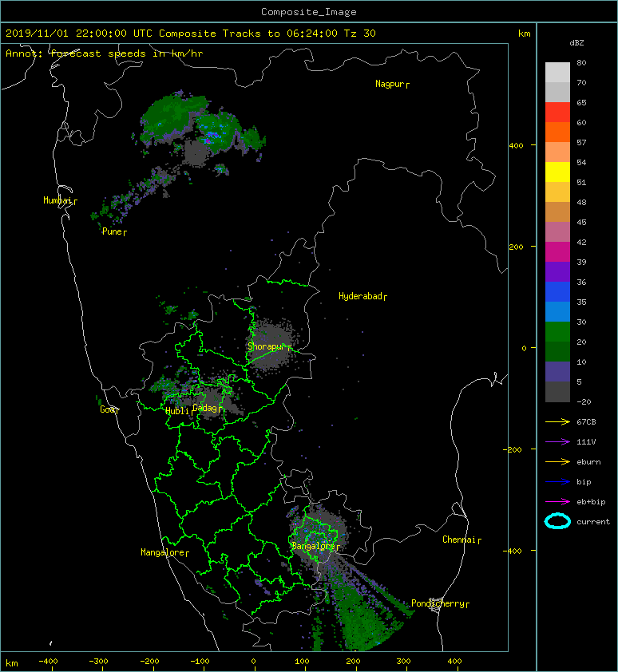Click the Annot: forecast speeds annotation line
Image resolution: width=618 pixels, height=672 pixels.
click(105, 53)
